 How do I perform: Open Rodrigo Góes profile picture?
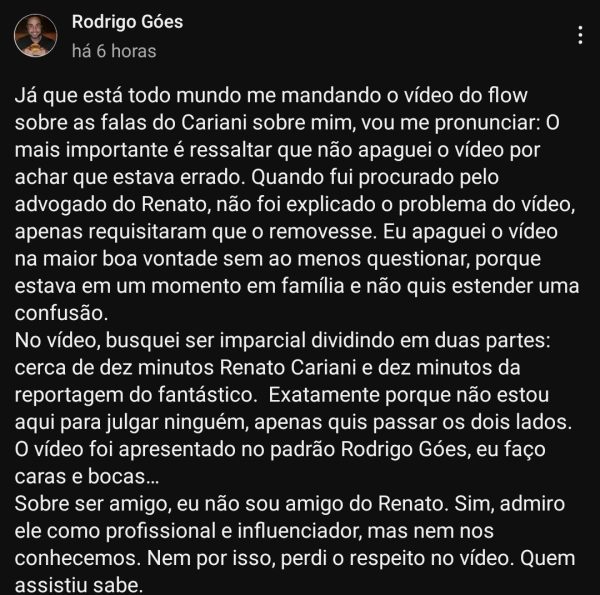coord(36,36)
